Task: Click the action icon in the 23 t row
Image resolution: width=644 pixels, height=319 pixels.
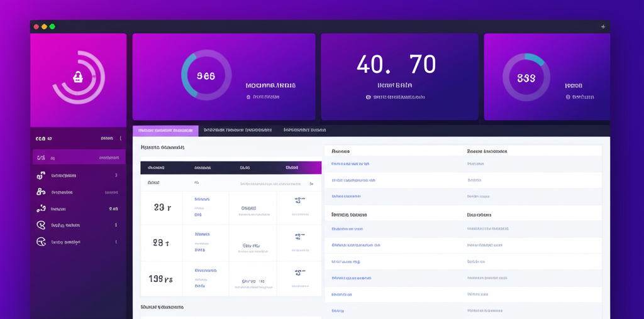Action: (300, 237)
